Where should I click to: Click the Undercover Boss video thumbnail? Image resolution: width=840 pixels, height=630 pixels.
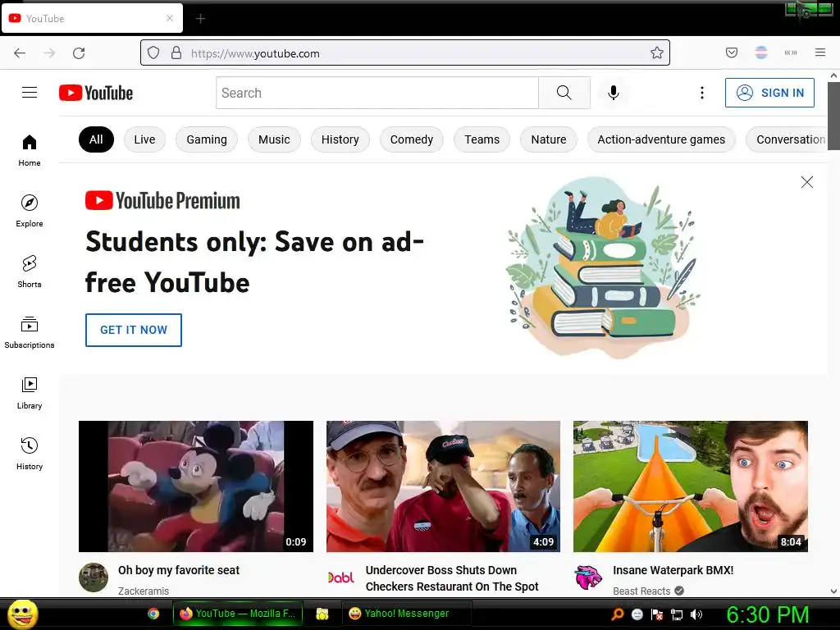tap(444, 486)
